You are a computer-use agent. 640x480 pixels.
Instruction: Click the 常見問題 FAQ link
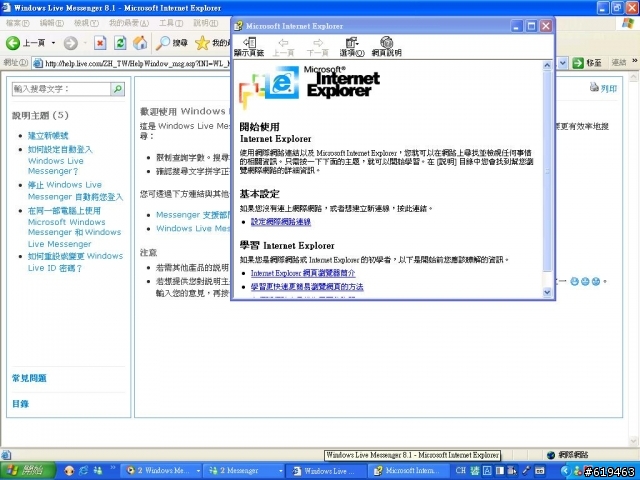(x=29, y=378)
